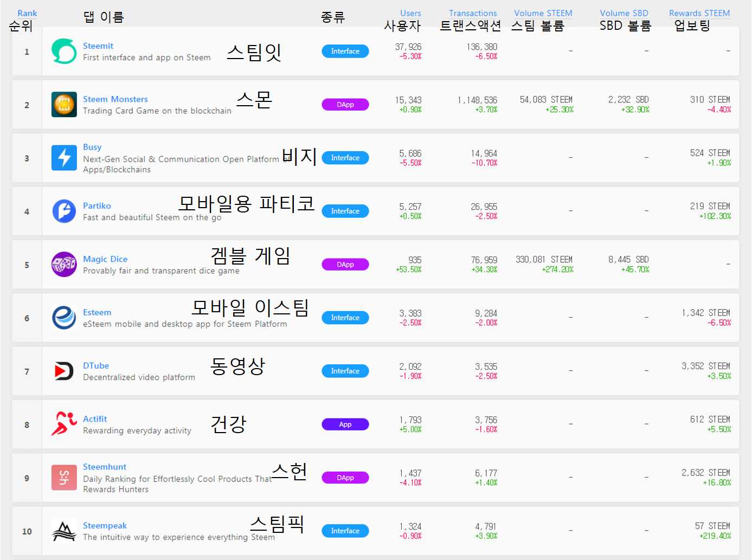Sort by Rewards STEEM column header
Image resolution: width=752 pixels, height=560 pixels.
(x=699, y=13)
